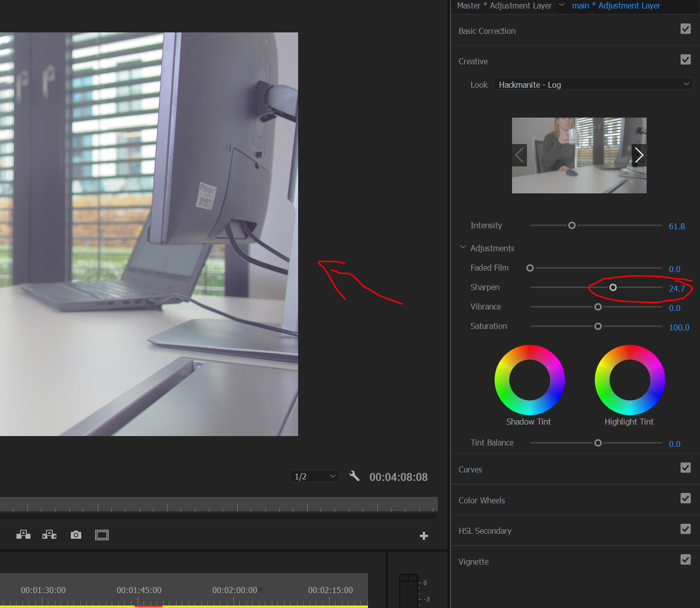Disable the Creative section checkbox
Viewport: 700px width, 608px height.
(x=686, y=59)
